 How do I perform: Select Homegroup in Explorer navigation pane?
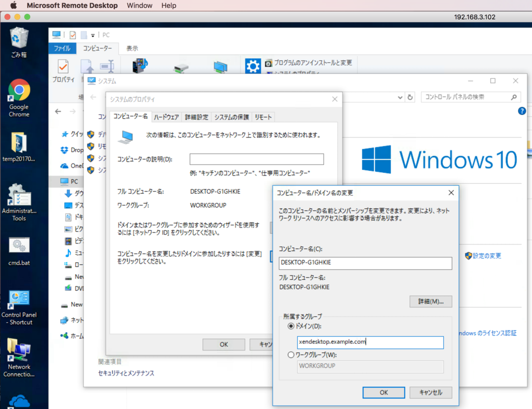[x=72, y=336]
